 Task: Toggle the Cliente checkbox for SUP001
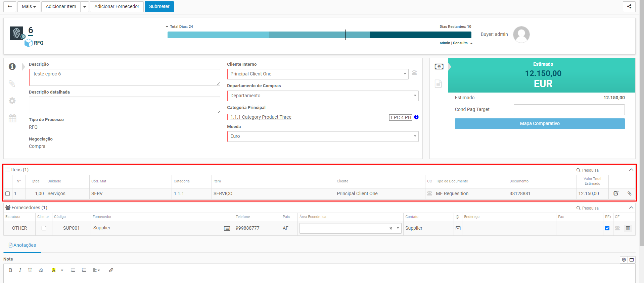[44, 228]
